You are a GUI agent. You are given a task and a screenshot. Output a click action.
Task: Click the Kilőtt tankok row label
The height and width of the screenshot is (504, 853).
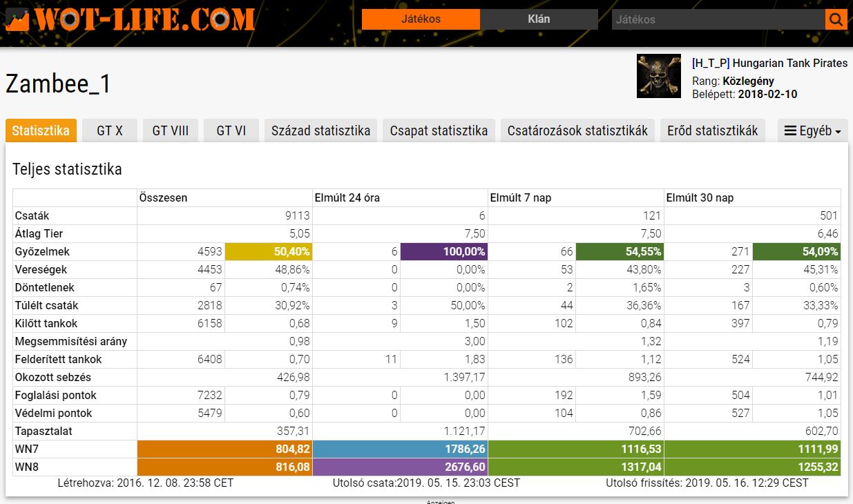tap(46, 324)
